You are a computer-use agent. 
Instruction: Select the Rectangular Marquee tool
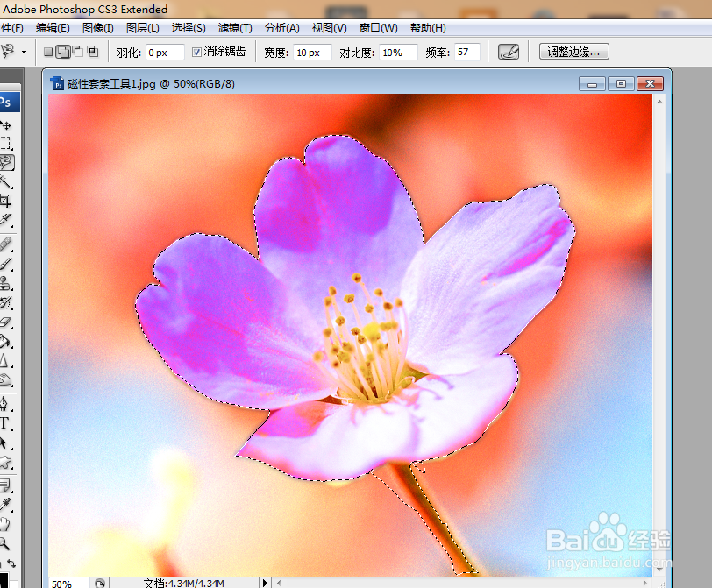click(x=6, y=144)
